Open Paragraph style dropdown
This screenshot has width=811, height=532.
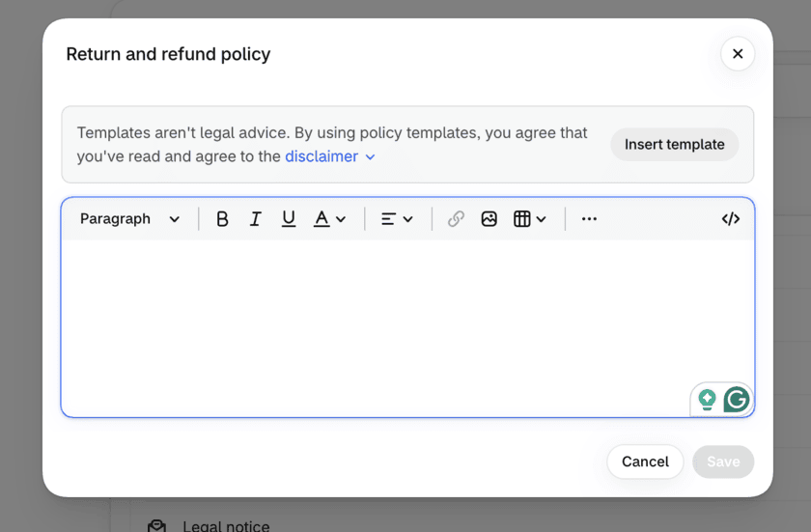coord(129,219)
